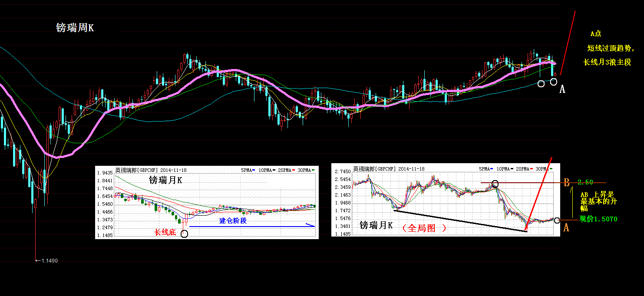The height and width of the screenshot is (296, 644).
Task: Click 30PMA legend in the 建仓阶段 inset
Action: pos(307,171)
